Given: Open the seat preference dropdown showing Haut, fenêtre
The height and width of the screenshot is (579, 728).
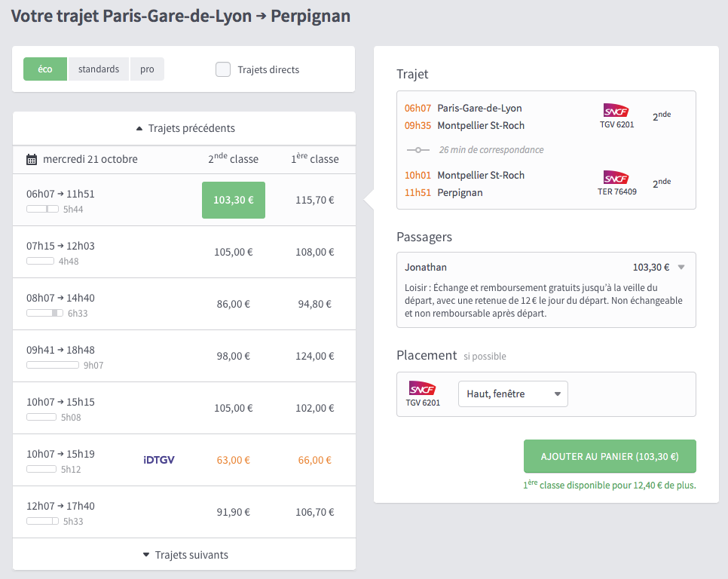Looking at the screenshot, I should (x=512, y=394).
